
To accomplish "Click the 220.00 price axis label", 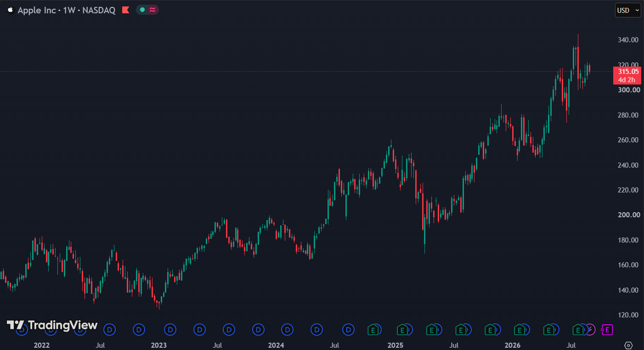I will point(628,190).
